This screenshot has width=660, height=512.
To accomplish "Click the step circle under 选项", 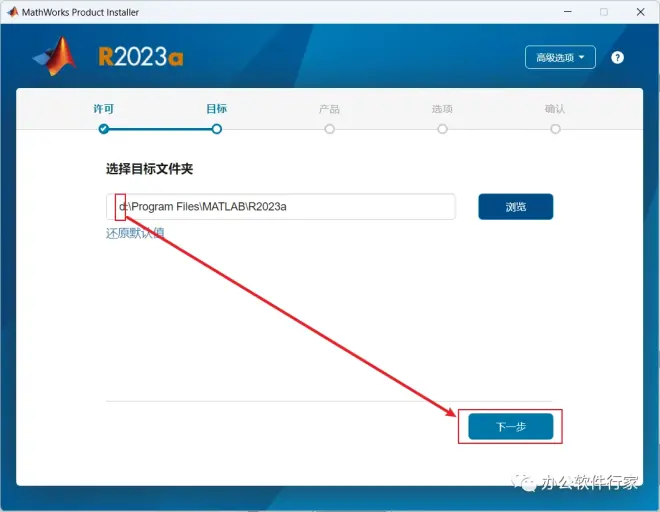I will (442, 129).
